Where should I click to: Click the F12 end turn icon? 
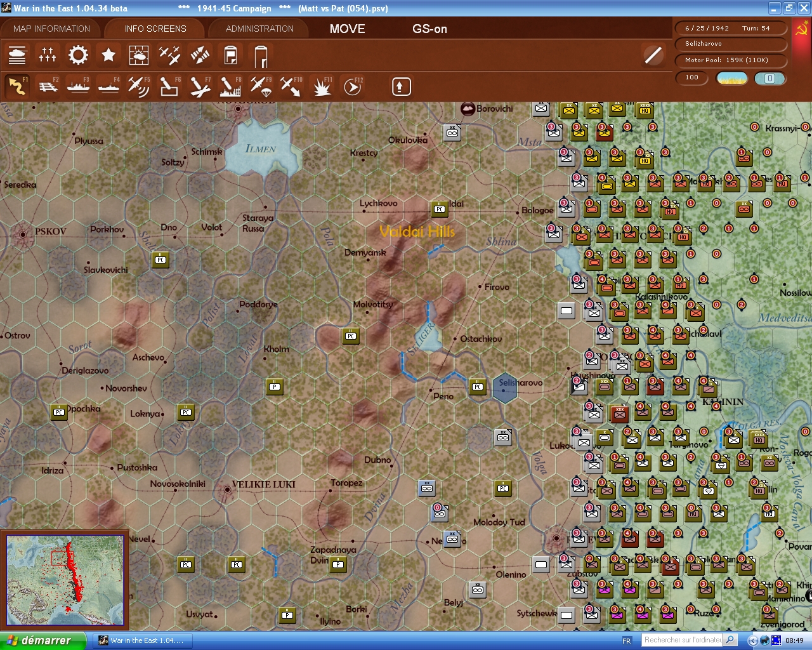(x=352, y=86)
